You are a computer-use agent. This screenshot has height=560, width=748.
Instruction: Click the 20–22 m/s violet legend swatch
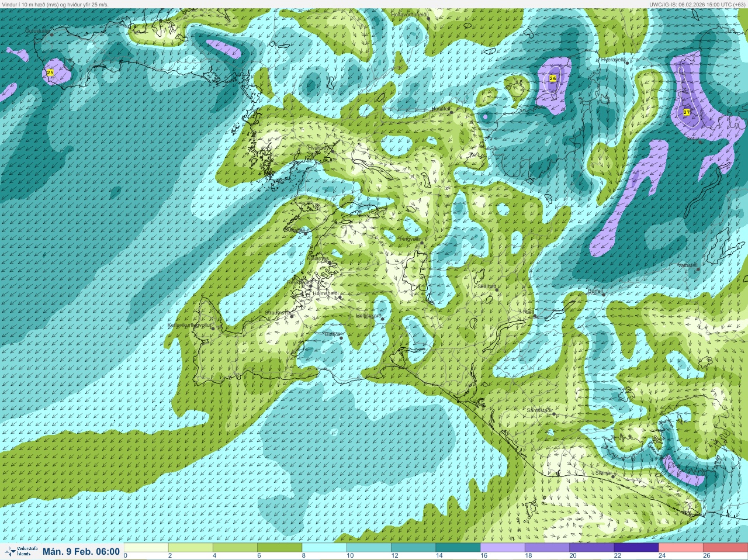(591, 548)
